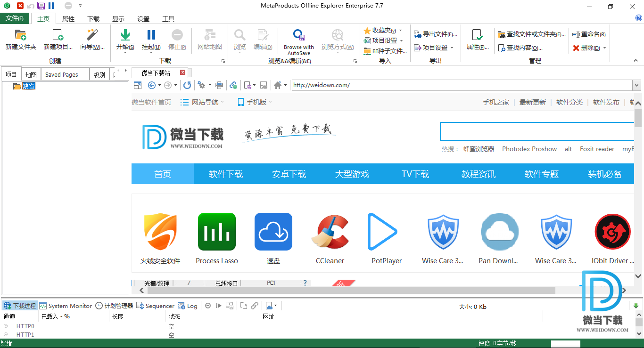This screenshot has width=644, height=348.
Task: Open System Monitor tab
Action: pos(66,306)
